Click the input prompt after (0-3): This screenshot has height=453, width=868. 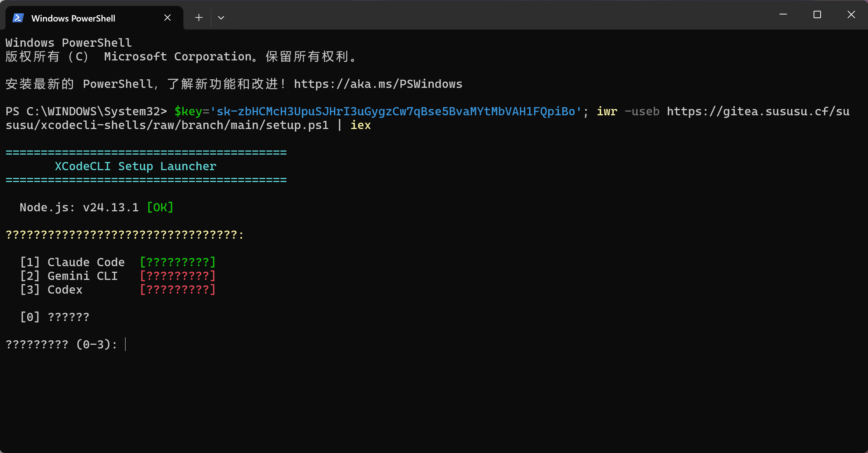(x=126, y=344)
